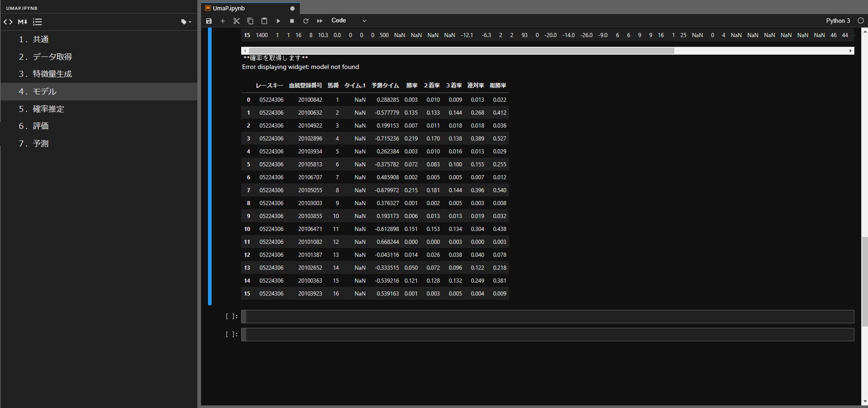Run the selected cell play button
The height and width of the screenshot is (408, 868).
point(278,21)
